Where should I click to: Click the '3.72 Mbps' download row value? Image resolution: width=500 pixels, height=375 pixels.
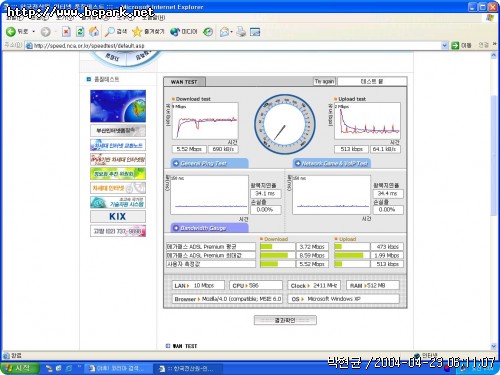point(312,247)
